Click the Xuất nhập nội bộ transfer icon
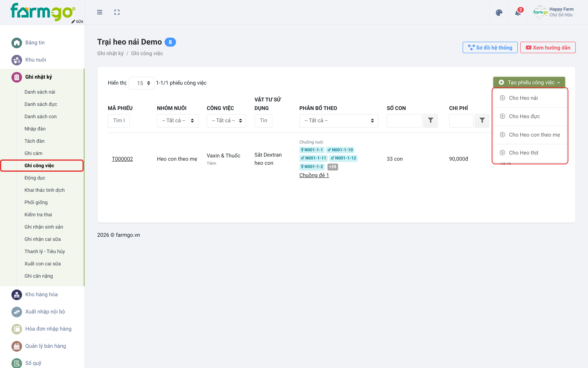The height and width of the screenshot is (368, 588). tap(17, 312)
